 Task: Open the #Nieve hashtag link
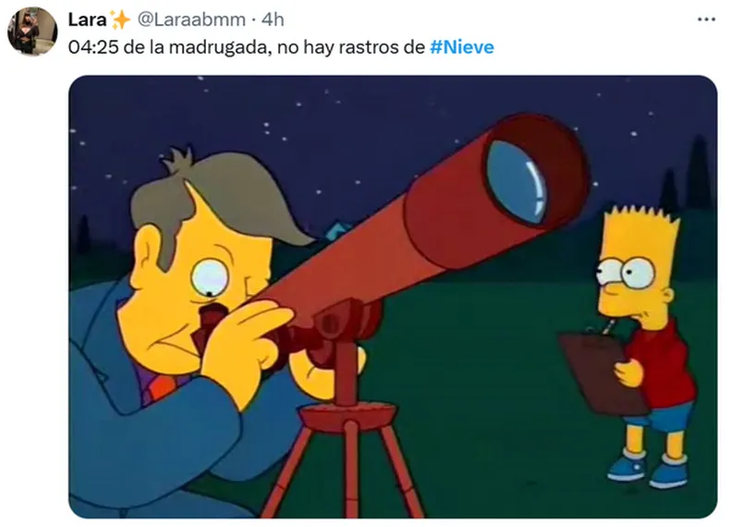(462, 47)
